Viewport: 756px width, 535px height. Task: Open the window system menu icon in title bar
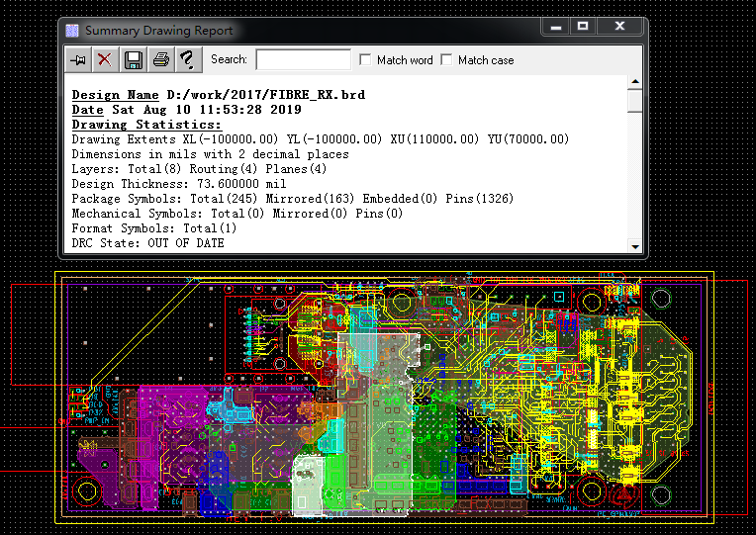(72, 31)
